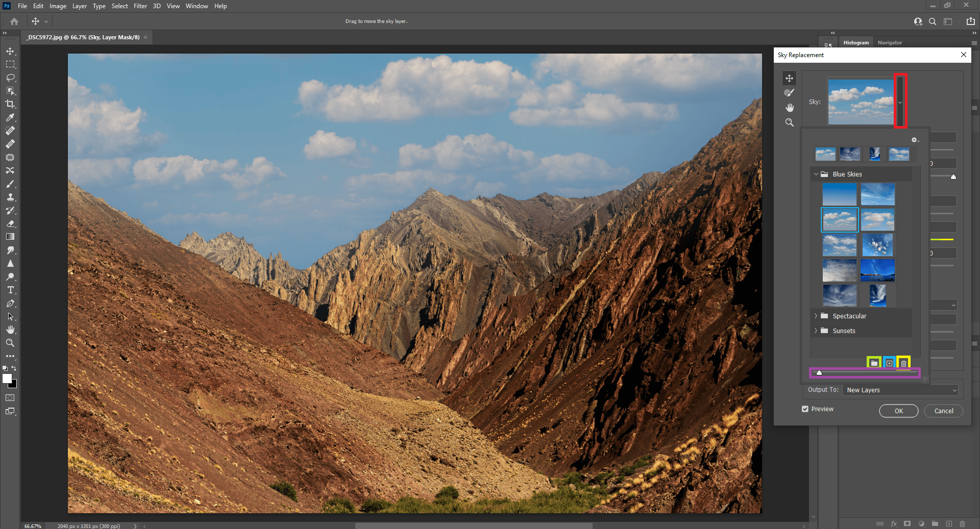Image resolution: width=980 pixels, height=529 pixels.
Task: Cancel the Sky Replacement dialog
Action: [x=943, y=411]
